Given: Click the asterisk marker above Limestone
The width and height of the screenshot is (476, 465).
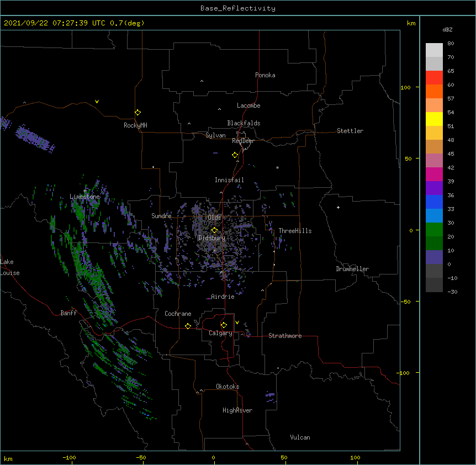Looking at the screenshot, I should click(x=85, y=191).
